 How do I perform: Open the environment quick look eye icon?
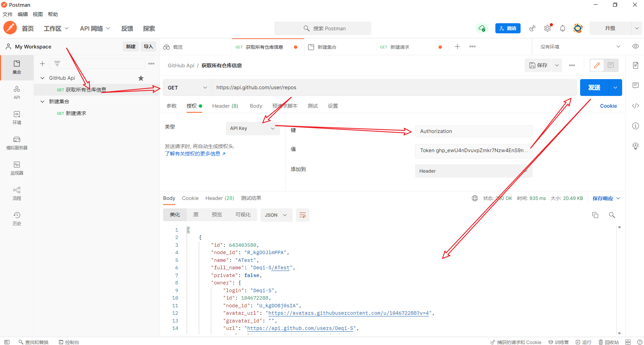point(635,46)
